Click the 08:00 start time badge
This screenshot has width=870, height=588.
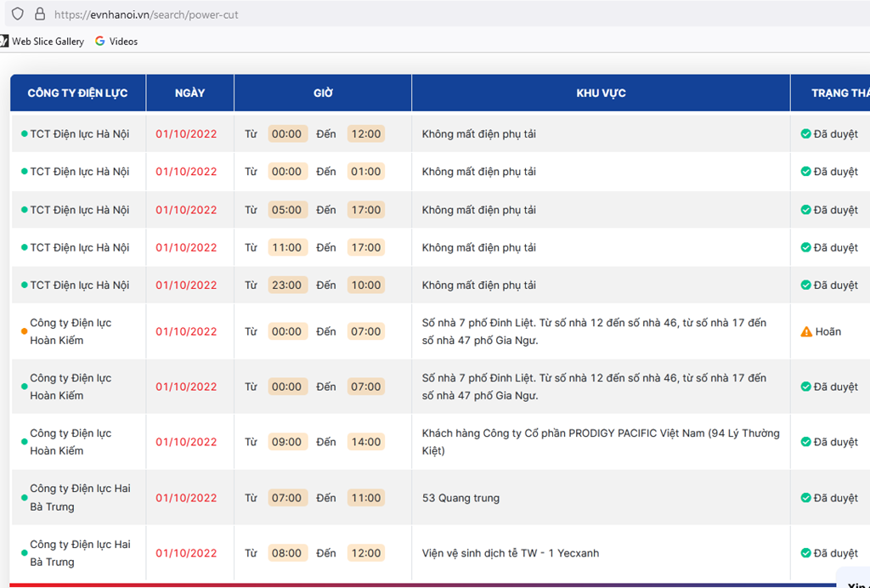point(287,553)
